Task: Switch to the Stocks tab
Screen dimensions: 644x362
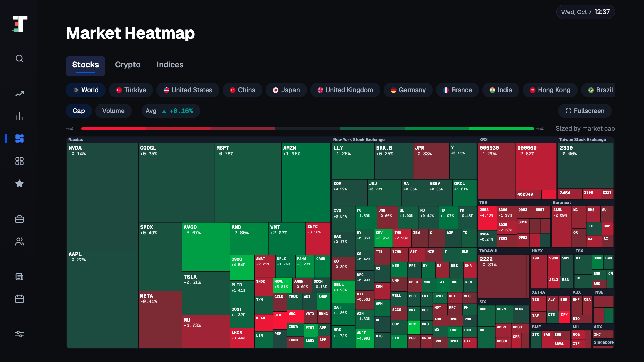Action: (x=86, y=66)
